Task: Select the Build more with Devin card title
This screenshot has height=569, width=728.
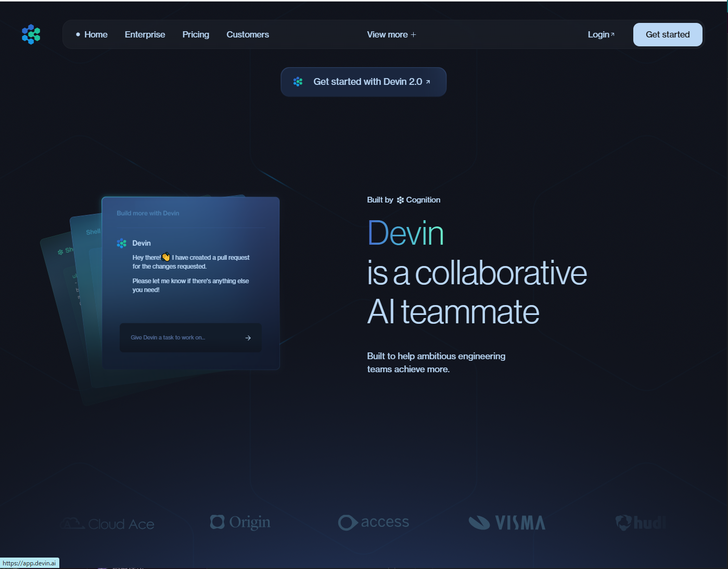Action: (148, 213)
